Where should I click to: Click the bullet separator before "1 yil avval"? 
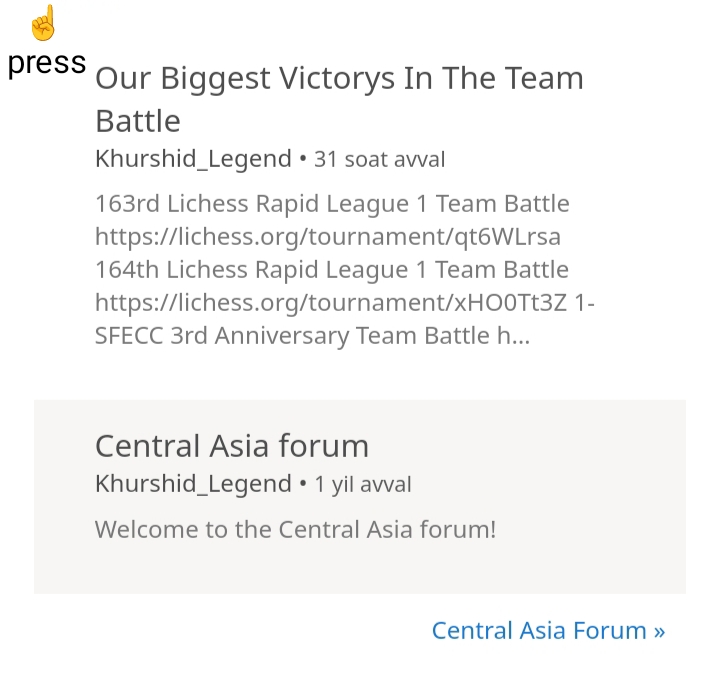click(x=302, y=485)
